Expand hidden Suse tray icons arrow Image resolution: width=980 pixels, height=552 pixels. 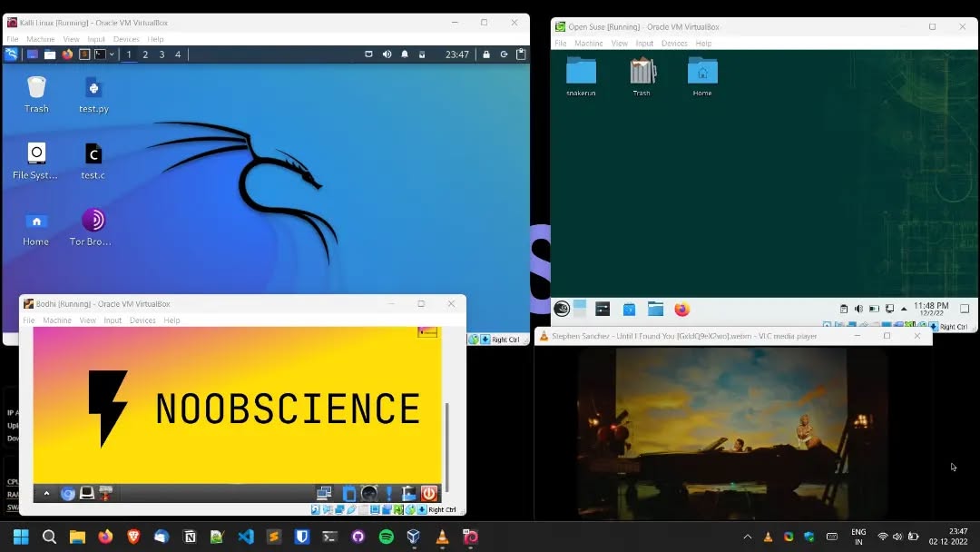pos(904,309)
